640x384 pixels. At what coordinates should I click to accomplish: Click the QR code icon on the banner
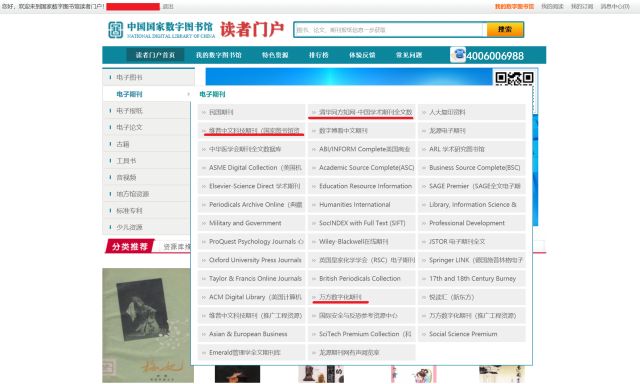(x=514, y=78)
